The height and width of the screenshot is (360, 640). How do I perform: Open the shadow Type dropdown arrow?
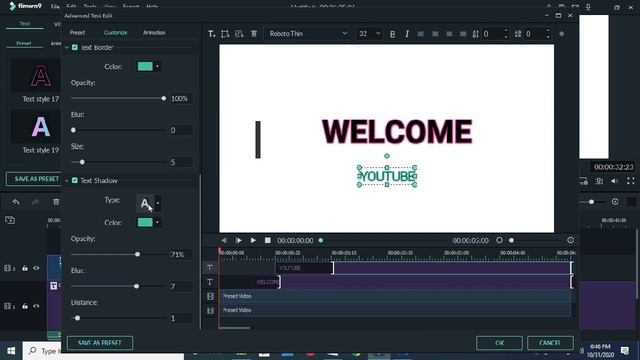tap(158, 203)
